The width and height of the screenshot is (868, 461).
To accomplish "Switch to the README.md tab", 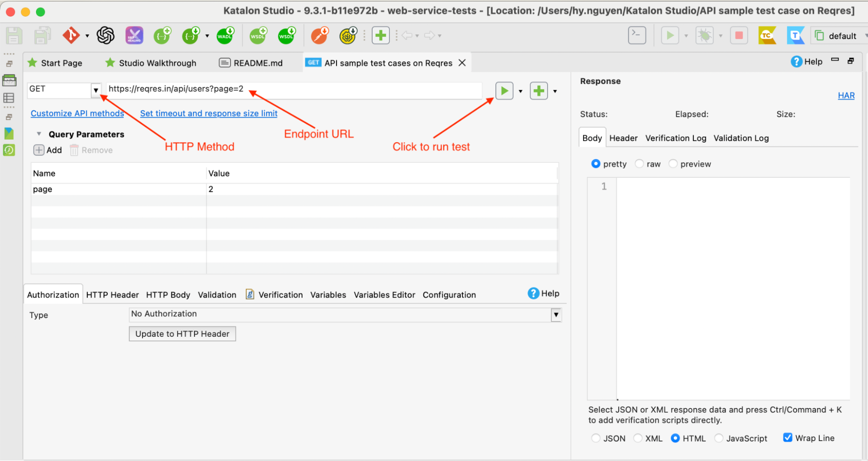I will click(251, 63).
